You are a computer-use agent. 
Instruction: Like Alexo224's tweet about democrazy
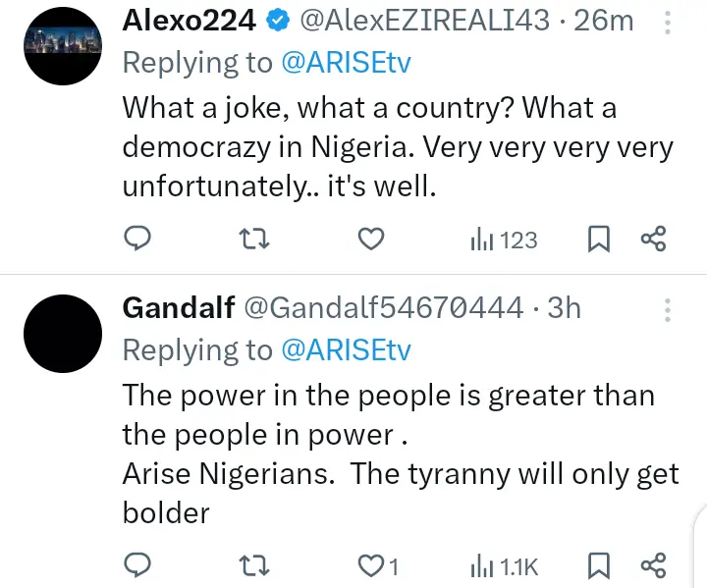pyautogui.click(x=369, y=239)
